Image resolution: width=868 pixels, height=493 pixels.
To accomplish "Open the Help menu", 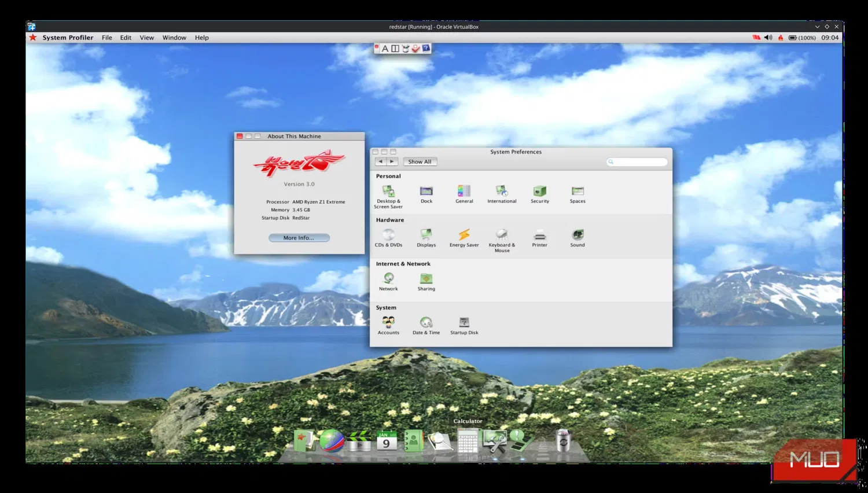I will point(202,38).
